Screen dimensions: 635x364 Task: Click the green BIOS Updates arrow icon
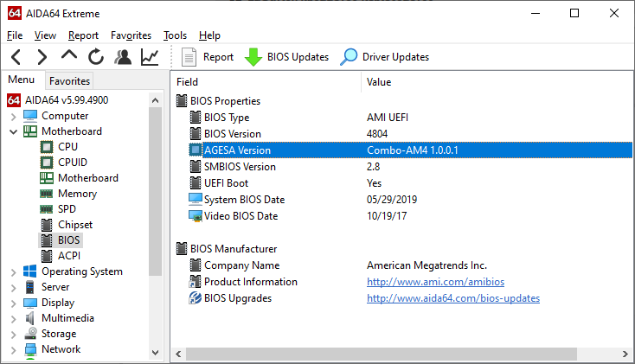point(253,57)
